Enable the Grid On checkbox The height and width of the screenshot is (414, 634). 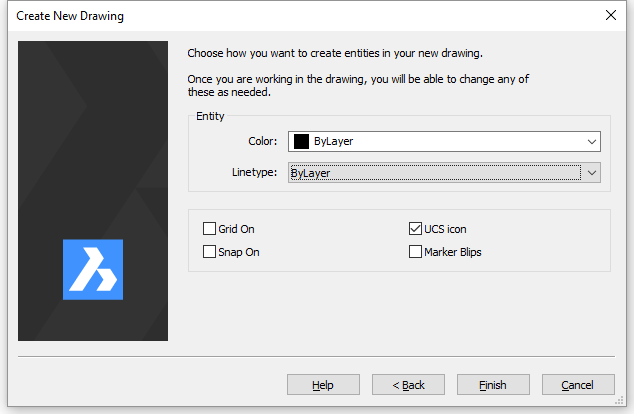click(209, 229)
